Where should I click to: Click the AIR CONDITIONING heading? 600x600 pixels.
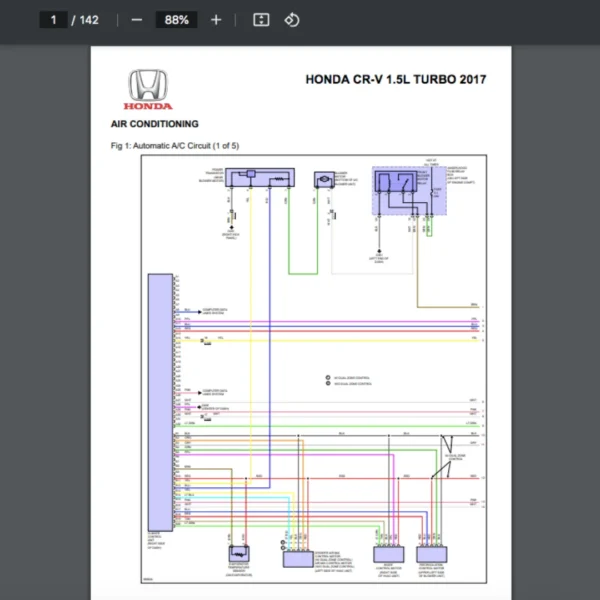pyautogui.click(x=154, y=124)
